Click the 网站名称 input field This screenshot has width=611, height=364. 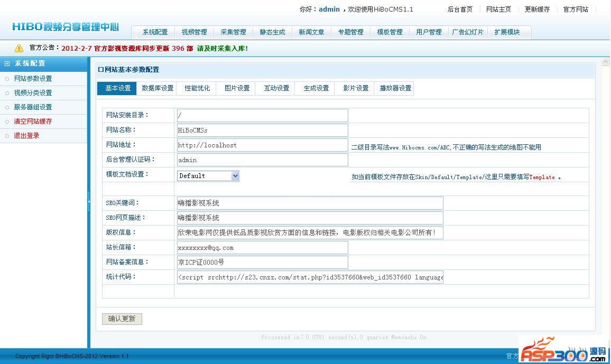click(262, 130)
